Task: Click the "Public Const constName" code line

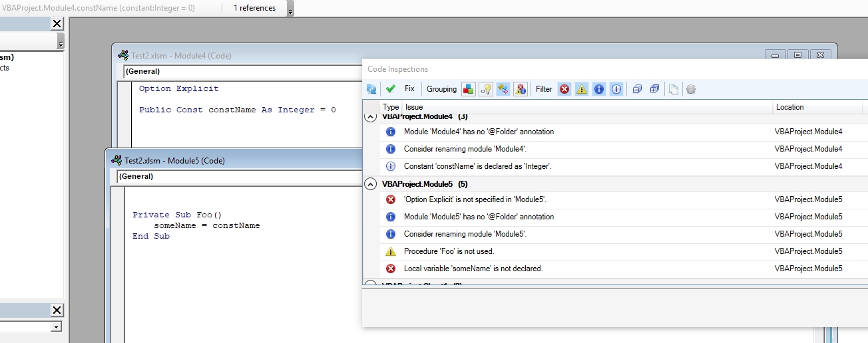Action: tap(238, 110)
